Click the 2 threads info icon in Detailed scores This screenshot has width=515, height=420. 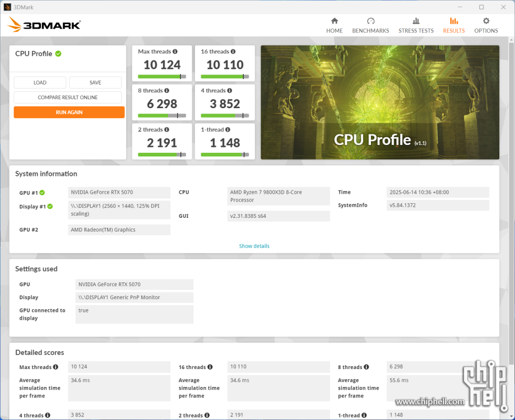coord(207,415)
